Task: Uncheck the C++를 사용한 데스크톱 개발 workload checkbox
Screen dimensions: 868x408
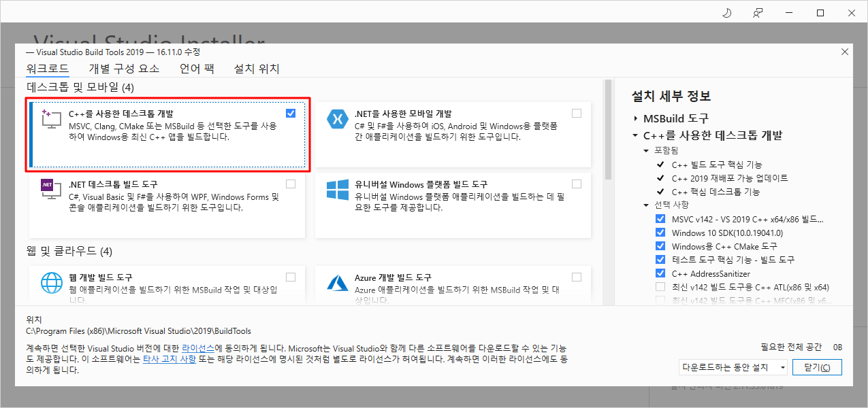Action: (291, 113)
